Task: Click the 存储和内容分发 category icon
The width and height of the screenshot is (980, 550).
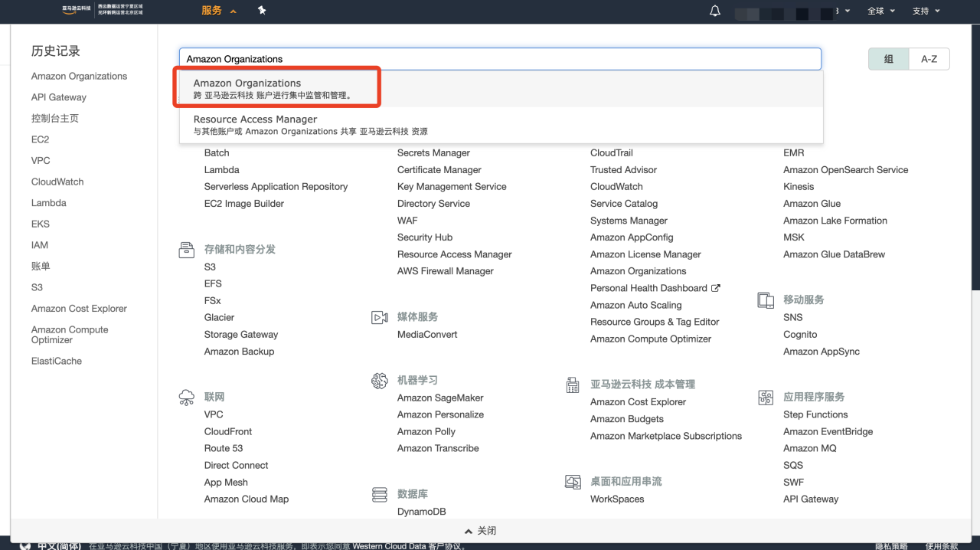Action: (186, 250)
